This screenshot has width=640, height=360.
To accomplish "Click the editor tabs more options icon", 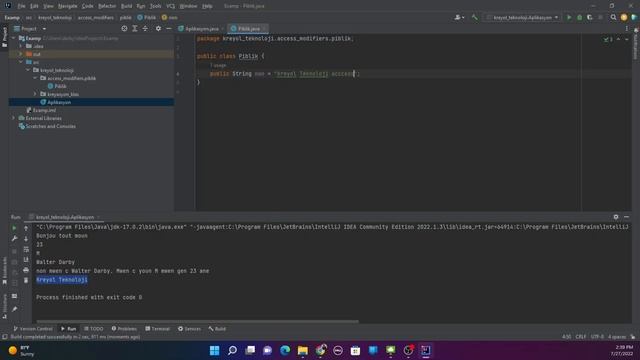I will tap(627, 29).
